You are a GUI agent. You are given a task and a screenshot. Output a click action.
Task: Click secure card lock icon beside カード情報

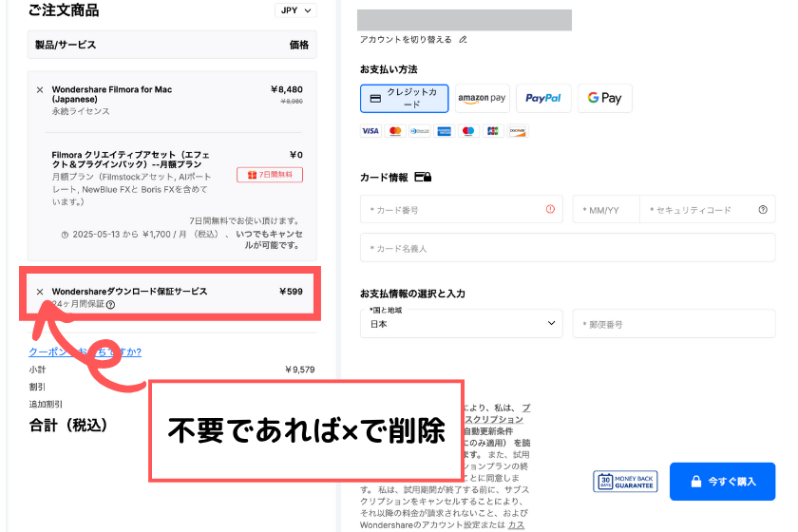point(423,177)
